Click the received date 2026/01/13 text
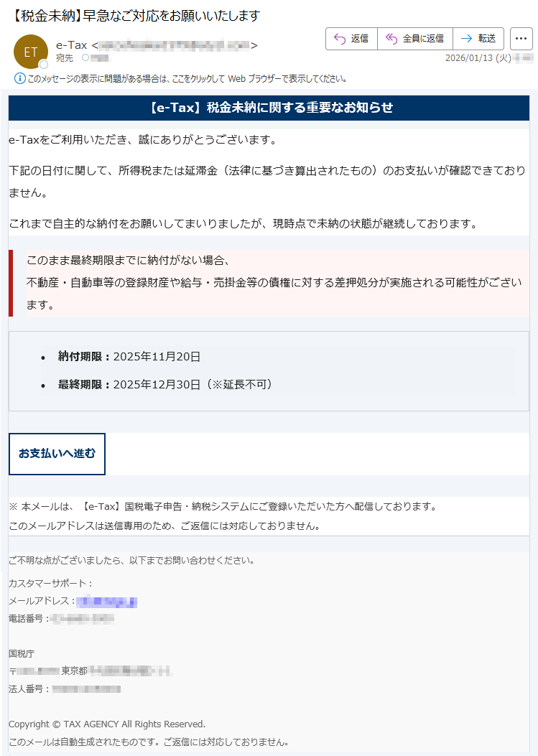Screen dimensions: 538x756 pos(478,58)
